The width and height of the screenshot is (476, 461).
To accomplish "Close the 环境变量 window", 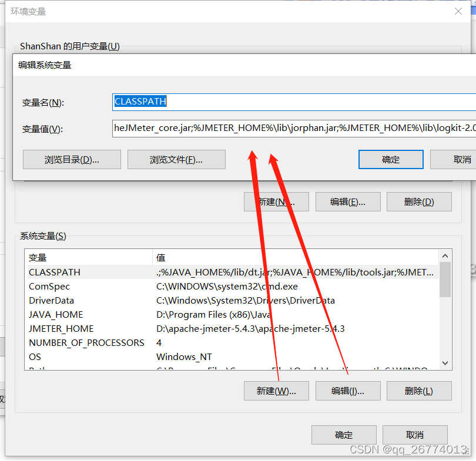I will (458, 11).
